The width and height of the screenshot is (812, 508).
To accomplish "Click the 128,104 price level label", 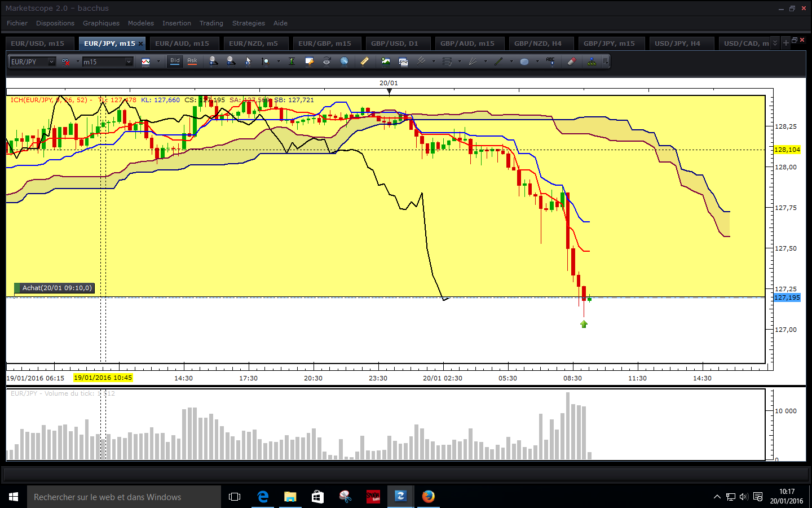I will coord(787,150).
